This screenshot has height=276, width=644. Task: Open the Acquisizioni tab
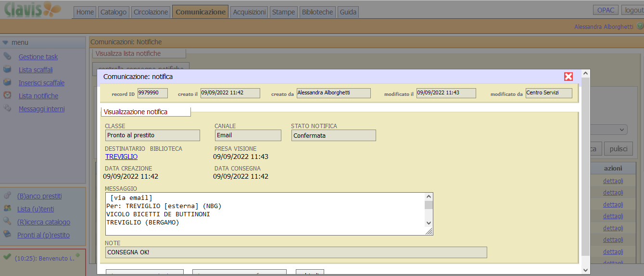249,12
